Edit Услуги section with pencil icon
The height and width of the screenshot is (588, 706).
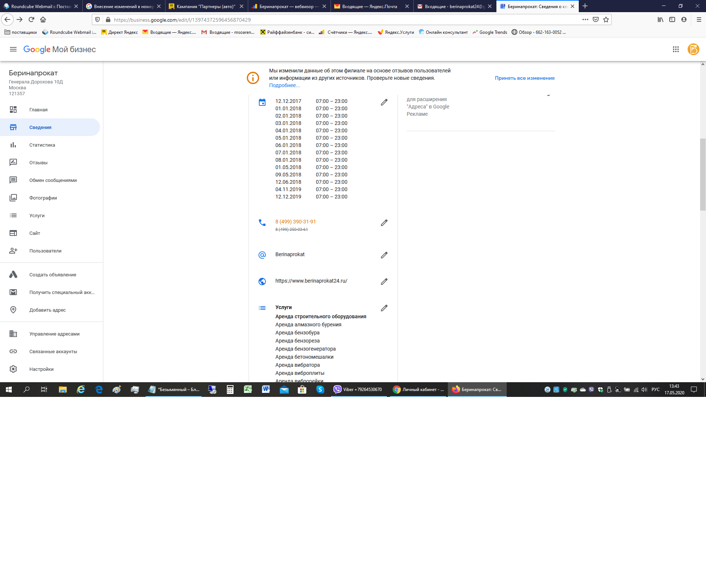coord(384,308)
